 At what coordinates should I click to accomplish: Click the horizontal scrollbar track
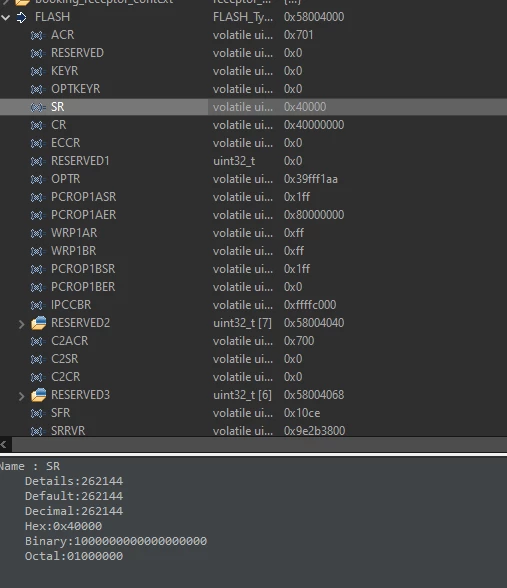[260, 444]
